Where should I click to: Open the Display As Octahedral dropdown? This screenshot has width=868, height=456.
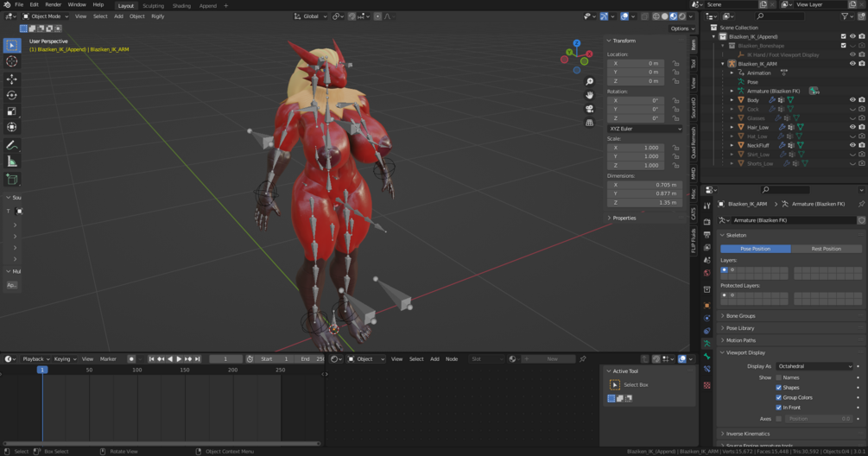(814, 366)
